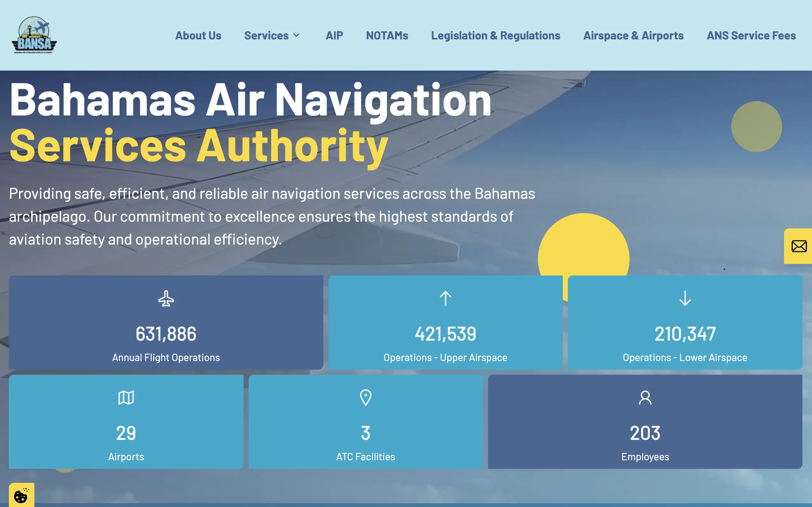Open the Services chevron arrow

click(297, 35)
